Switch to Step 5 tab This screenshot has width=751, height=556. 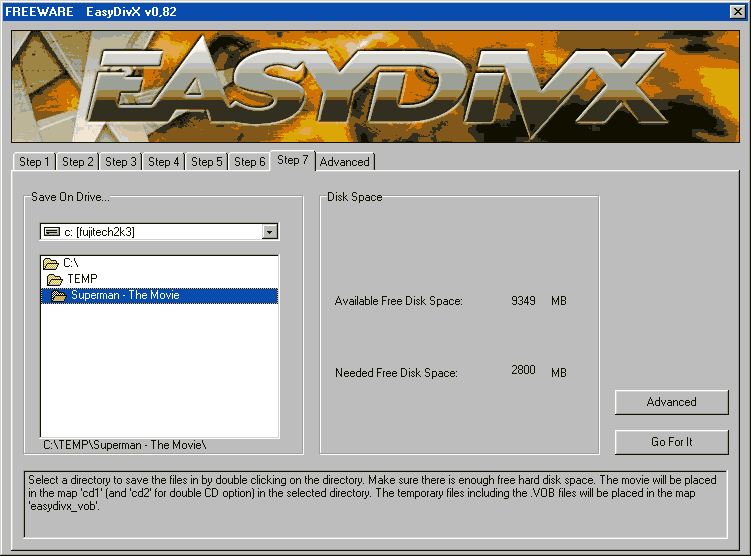tap(206, 162)
